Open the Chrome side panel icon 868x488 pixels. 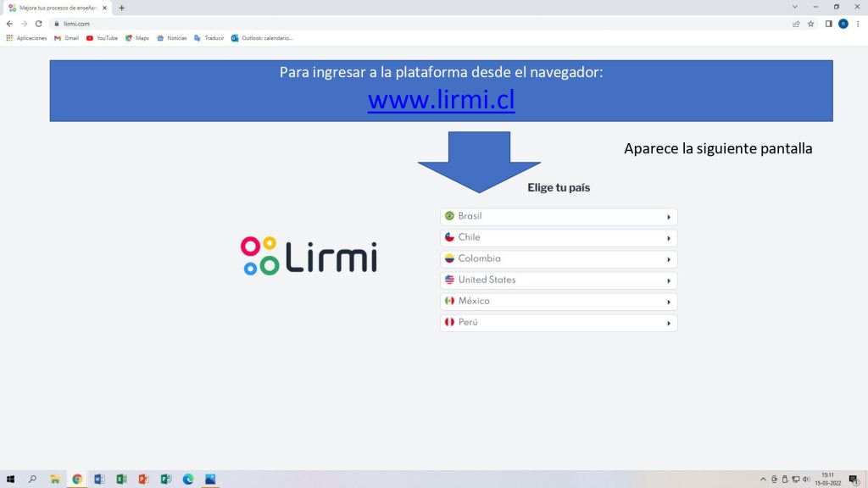[x=828, y=24]
